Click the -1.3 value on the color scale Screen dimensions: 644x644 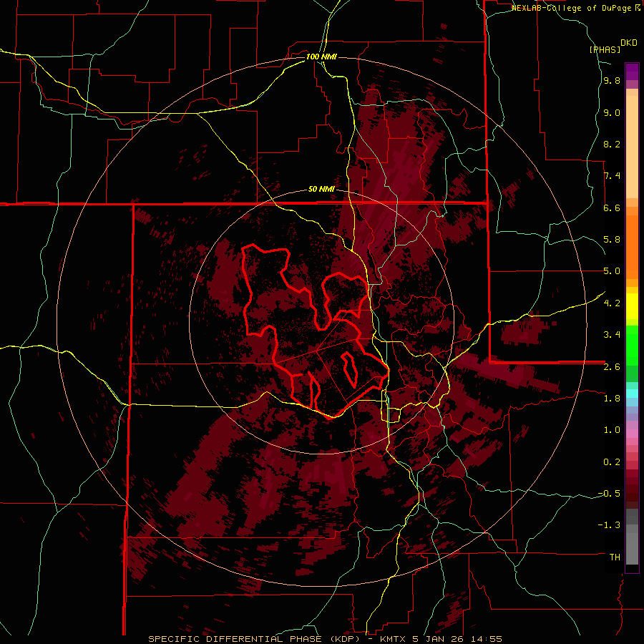[609, 525]
